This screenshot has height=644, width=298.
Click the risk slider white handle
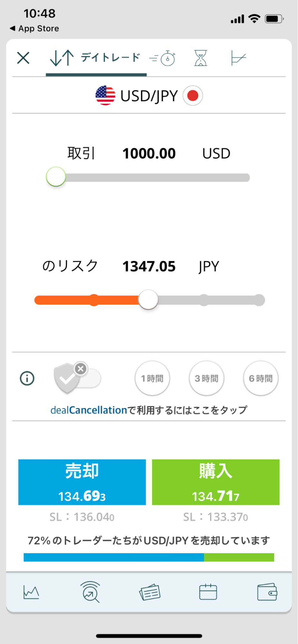[148, 300]
